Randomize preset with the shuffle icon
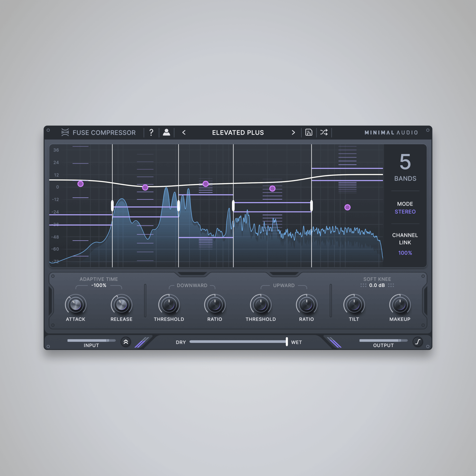The height and width of the screenshot is (476, 476). click(x=324, y=132)
